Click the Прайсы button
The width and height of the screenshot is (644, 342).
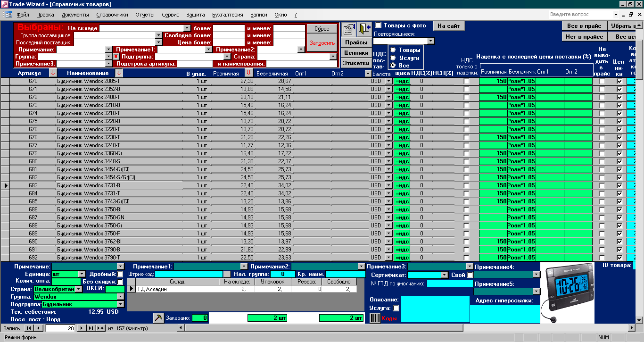(356, 42)
